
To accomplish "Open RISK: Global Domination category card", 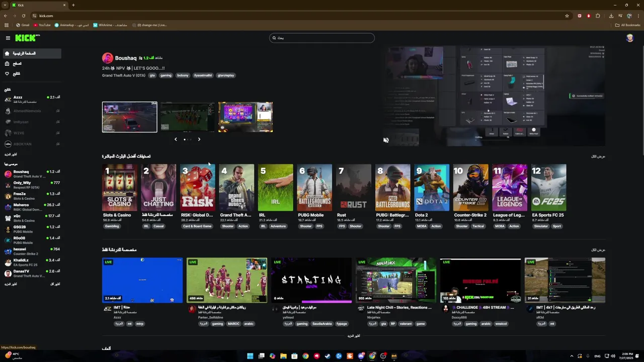I will click(198, 188).
